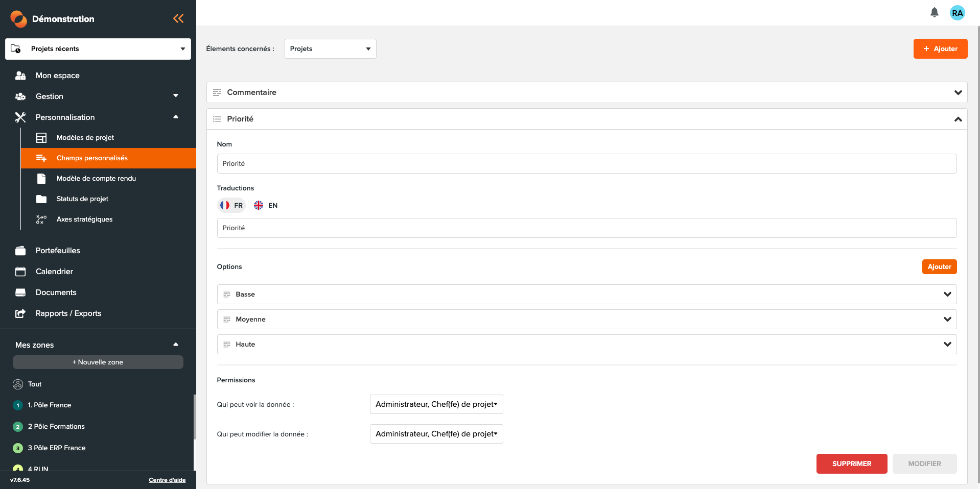Click the Modèle de compte rendu file icon
The width and height of the screenshot is (980, 489).
pos(41,179)
